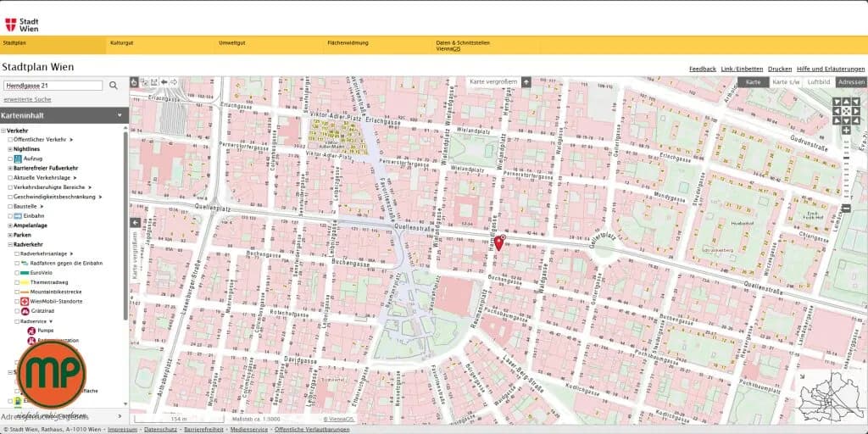868x434 pixels.
Task: Open the Flächenwidmung tab
Action: coord(348,42)
